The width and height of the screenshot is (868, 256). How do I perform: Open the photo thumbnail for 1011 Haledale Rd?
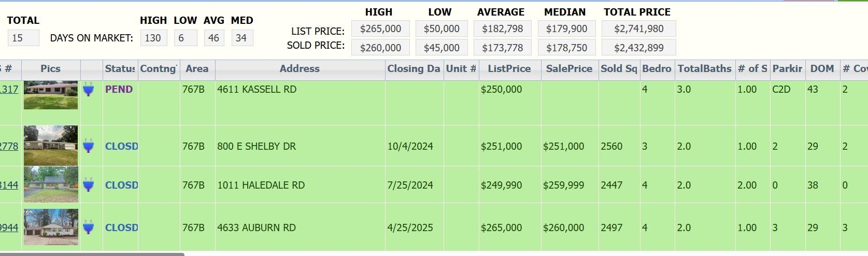tap(51, 184)
